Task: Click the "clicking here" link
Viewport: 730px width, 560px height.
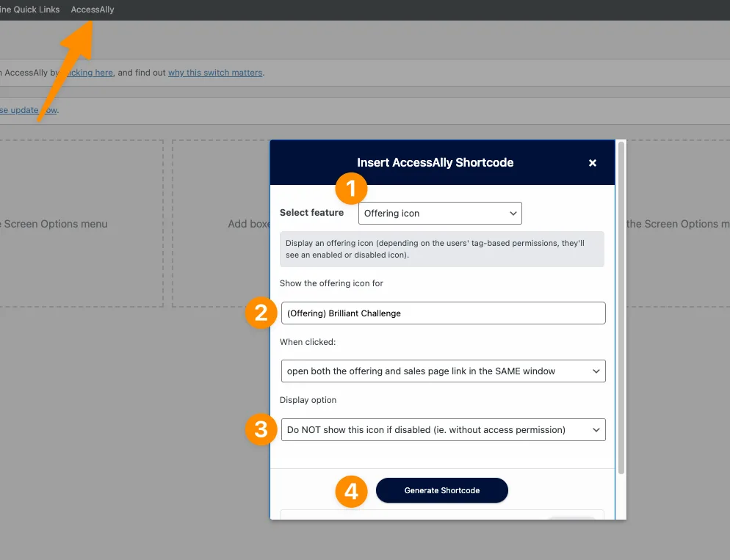Action: [91, 73]
